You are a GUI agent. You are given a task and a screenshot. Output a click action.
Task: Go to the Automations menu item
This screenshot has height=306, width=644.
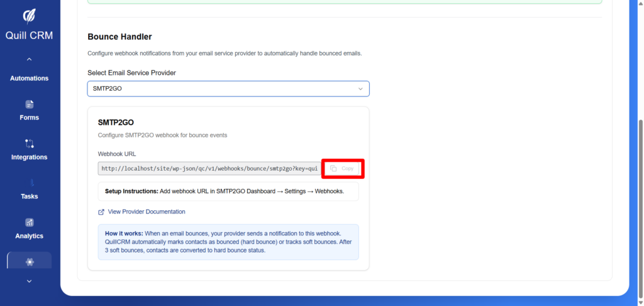click(30, 79)
